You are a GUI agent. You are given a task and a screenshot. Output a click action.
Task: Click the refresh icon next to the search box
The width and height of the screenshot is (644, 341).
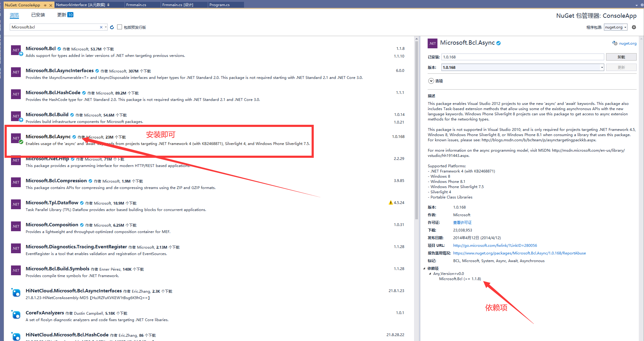(112, 27)
